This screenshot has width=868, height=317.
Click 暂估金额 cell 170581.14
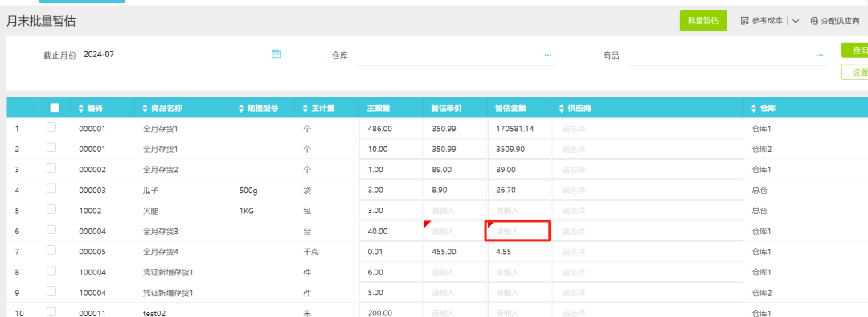click(x=518, y=129)
